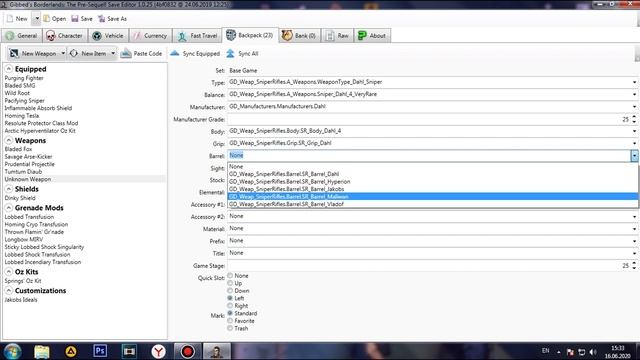Collapse the Weapons group
The width and height of the screenshot is (640, 360).
(9, 140)
